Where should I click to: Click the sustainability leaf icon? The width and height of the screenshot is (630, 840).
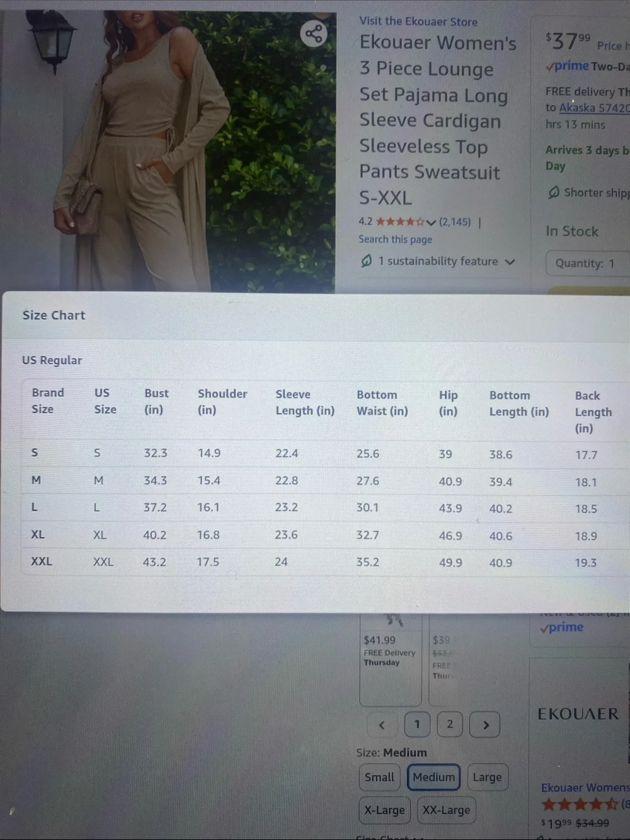click(x=366, y=261)
